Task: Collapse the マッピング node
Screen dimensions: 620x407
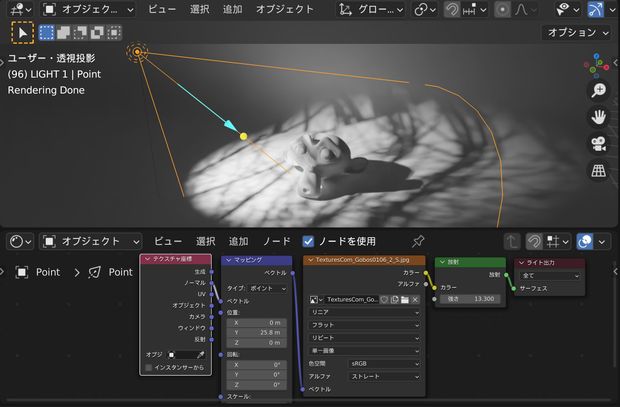Action: 229,260
